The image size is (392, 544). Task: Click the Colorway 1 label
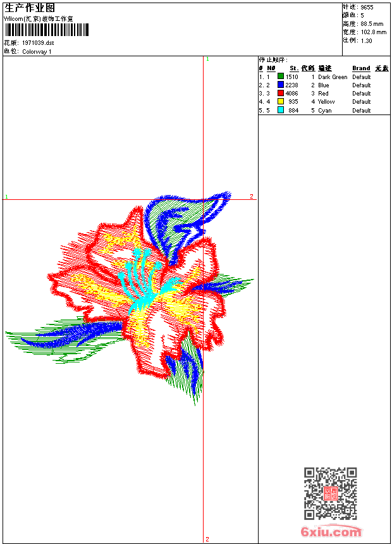coord(37,52)
